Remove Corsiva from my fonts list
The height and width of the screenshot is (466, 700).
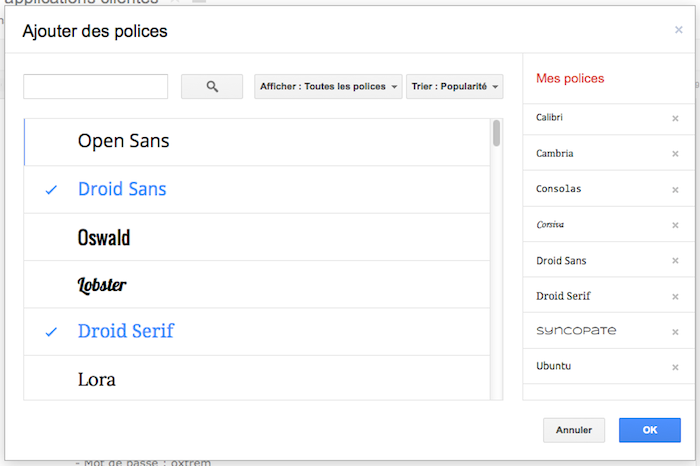[675, 226]
